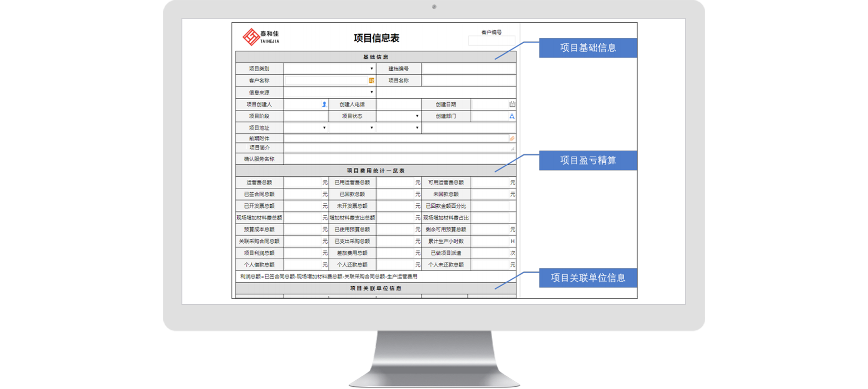Click the customer lookup icon beside 客户名称
The image size is (868, 389).
(372, 81)
